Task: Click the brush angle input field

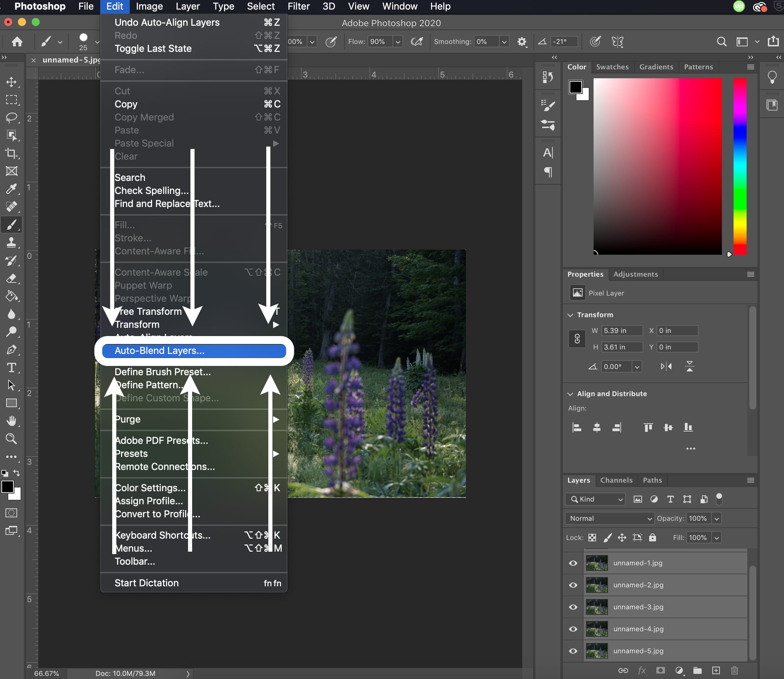Action: pos(564,42)
